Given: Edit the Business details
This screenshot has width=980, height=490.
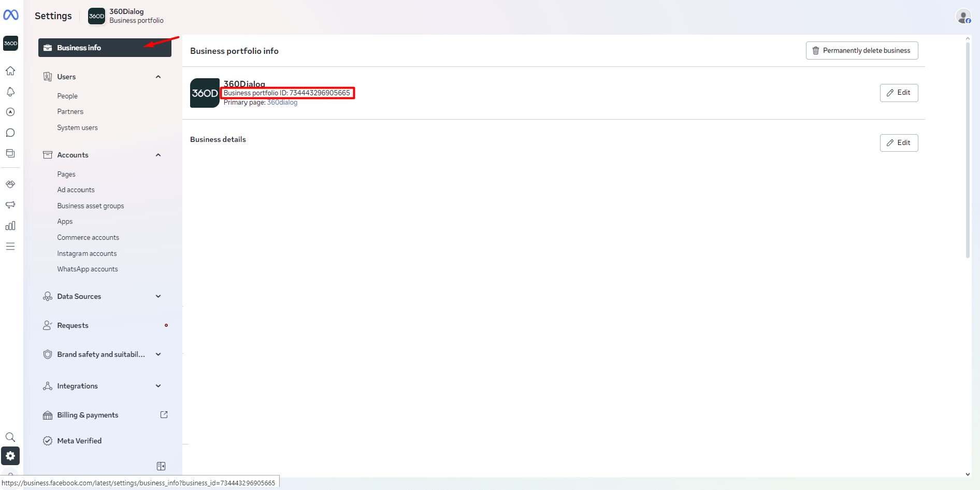Looking at the screenshot, I should tap(899, 143).
